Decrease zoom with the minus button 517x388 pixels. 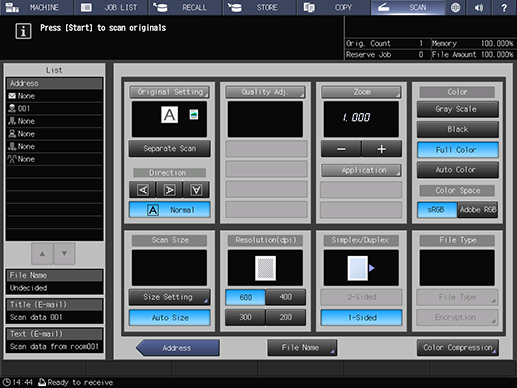tap(341, 149)
